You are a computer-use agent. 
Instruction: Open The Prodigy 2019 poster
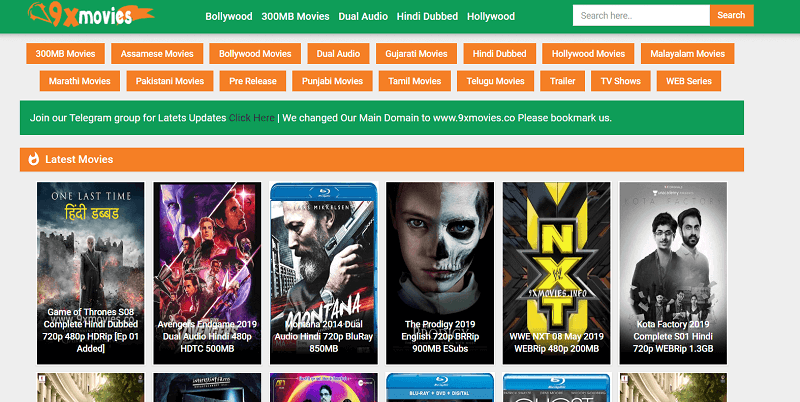tap(440, 273)
